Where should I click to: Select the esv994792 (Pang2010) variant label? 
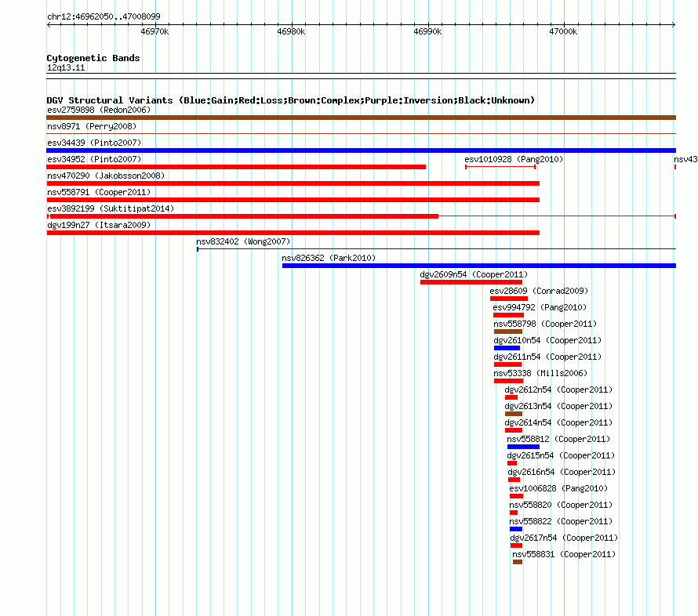pos(540,307)
